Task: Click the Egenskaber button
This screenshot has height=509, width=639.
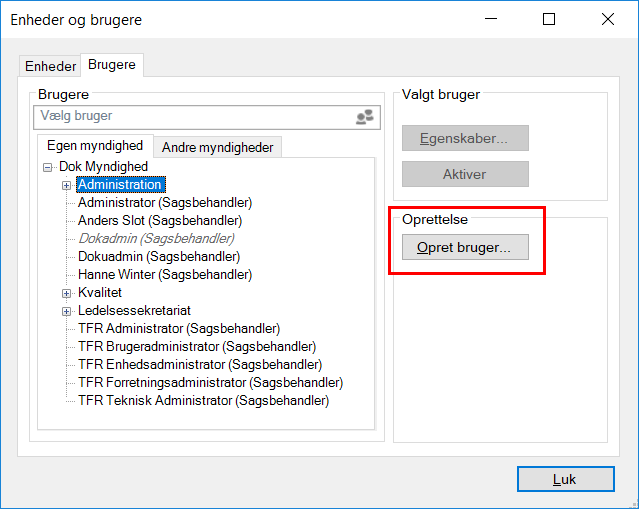Action: pos(465,138)
